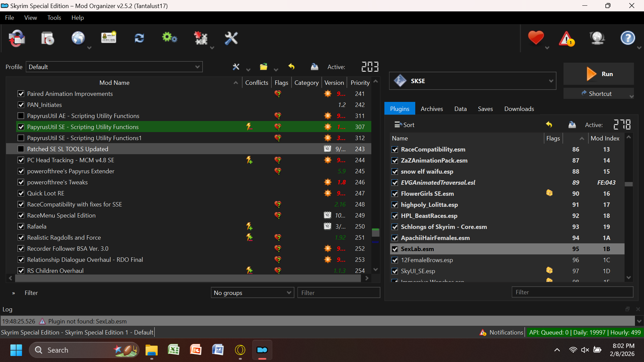The image size is (644, 362).
Task: Open File Explorer from the taskbar
Action: coord(152,350)
